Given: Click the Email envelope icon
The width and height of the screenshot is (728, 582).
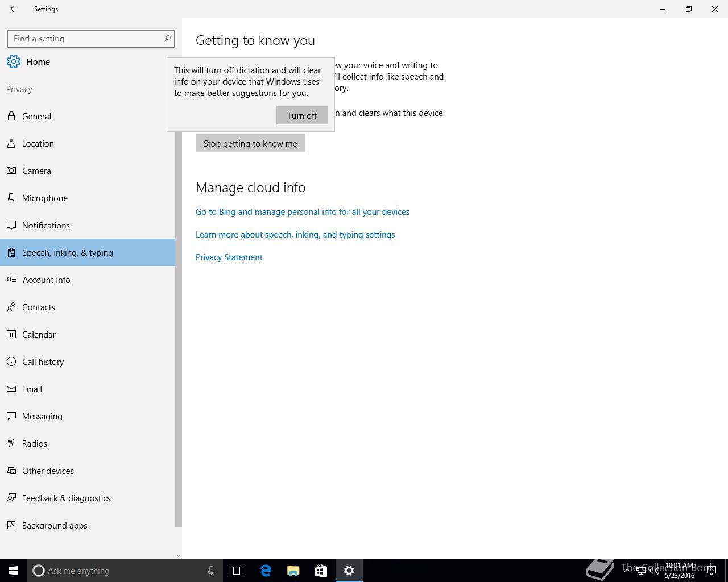Looking at the screenshot, I should (x=11, y=389).
